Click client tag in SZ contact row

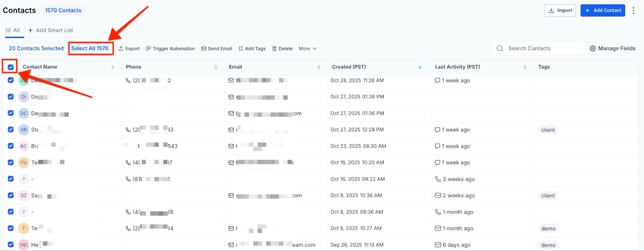[x=548, y=195]
